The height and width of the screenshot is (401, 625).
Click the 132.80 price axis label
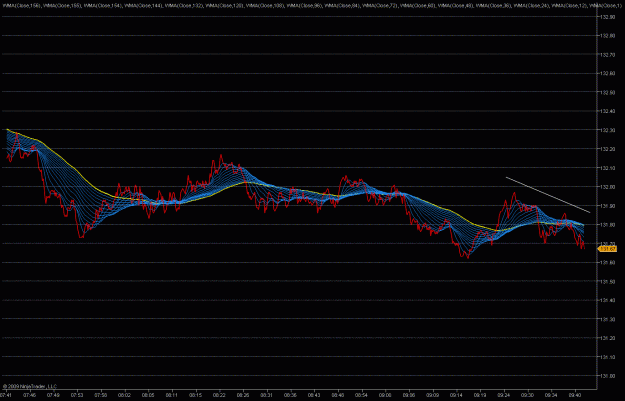[607, 36]
